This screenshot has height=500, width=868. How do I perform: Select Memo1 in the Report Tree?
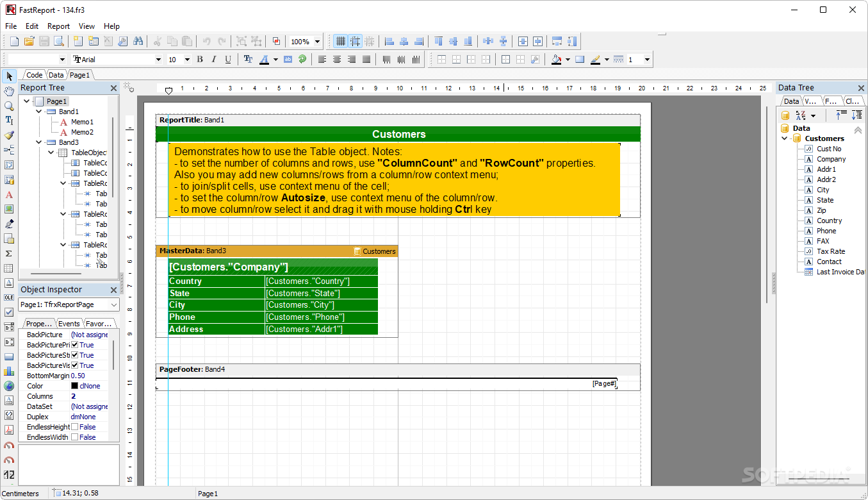coord(82,122)
